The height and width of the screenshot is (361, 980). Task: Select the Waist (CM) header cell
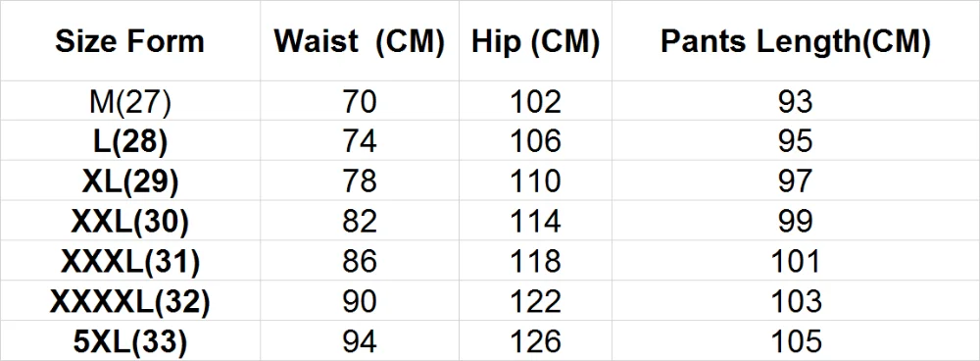(360, 41)
